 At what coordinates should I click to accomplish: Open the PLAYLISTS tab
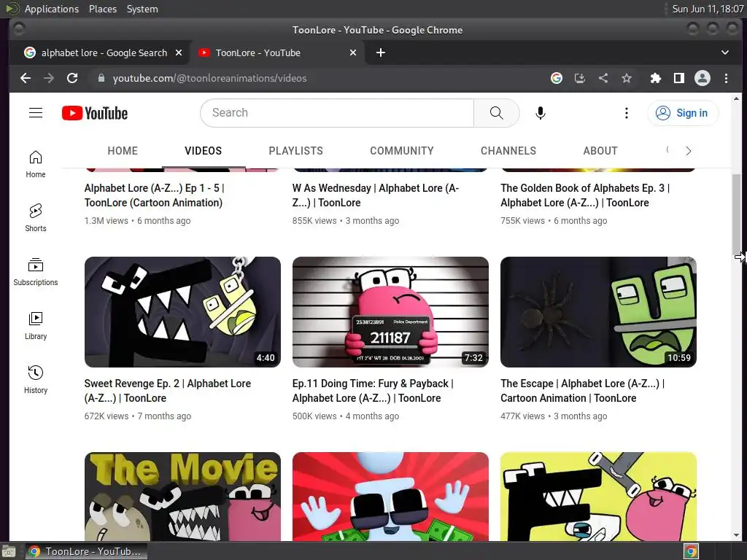pyautogui.click(x=296, y=151)
